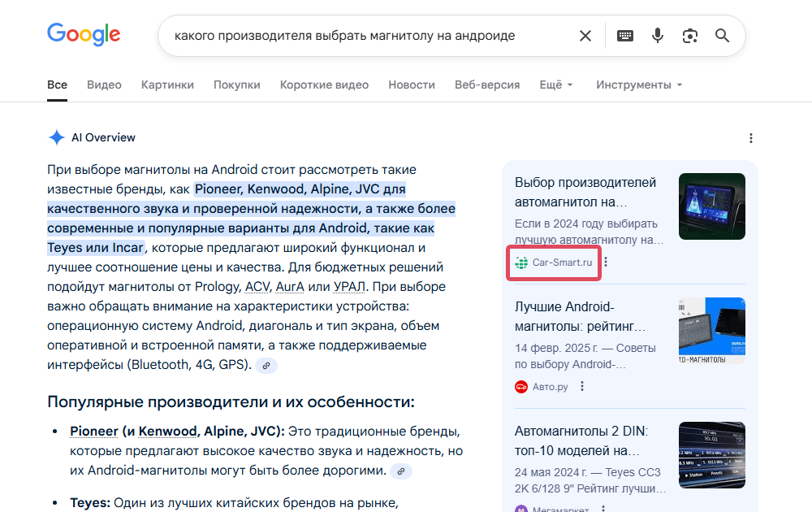This screenshot has width=812, height=512.
Task: Open the on-screen keyboard icon
Action: pos(625,36)
